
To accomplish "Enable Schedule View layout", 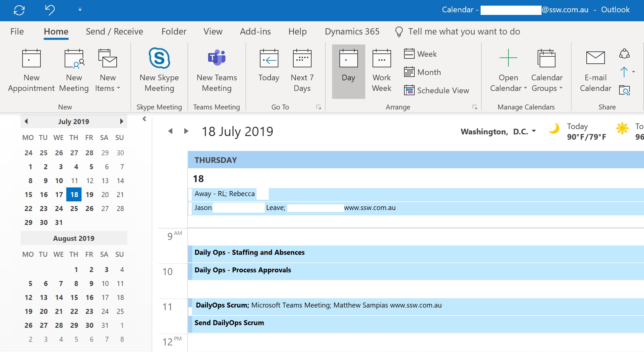I will pyautogui.click(x=437, y=90).
